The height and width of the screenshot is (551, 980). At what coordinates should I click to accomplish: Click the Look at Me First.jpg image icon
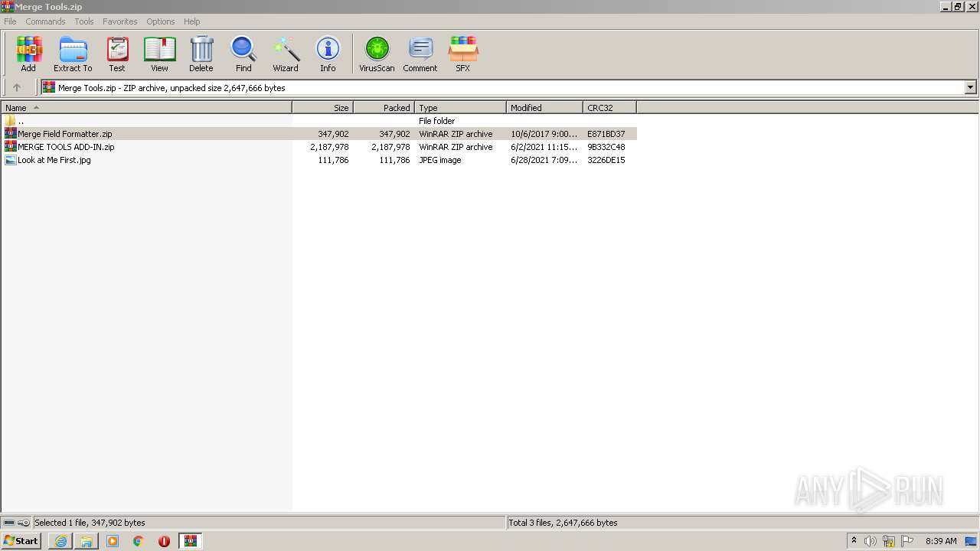point(11,160)
